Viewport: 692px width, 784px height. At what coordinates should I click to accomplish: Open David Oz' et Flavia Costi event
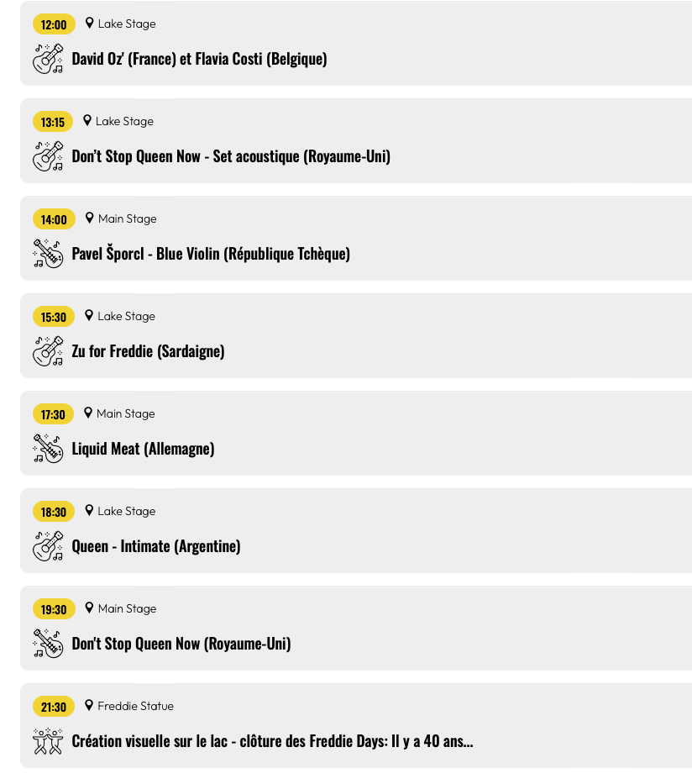point(199,59)
